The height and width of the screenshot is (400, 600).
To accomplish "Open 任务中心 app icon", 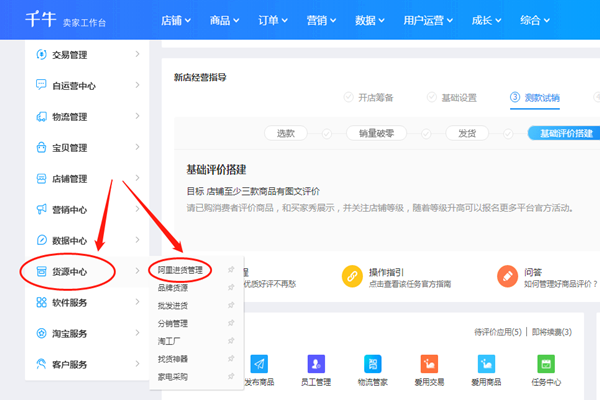I will [x=546, y=364].
